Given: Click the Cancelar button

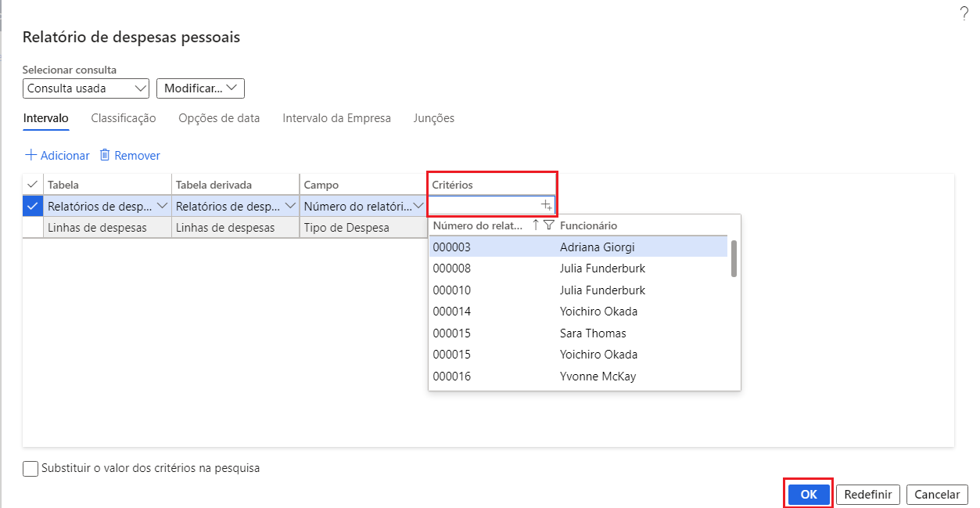Looking at the screenshot, I should coord(937,495).
